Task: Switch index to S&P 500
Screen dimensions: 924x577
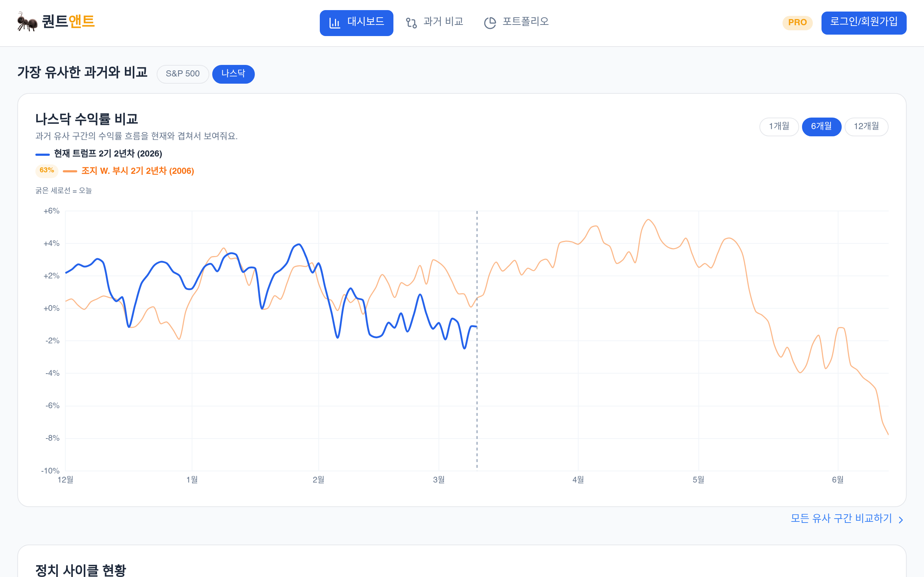Action: pyautogui.click(x=183, y=74)
